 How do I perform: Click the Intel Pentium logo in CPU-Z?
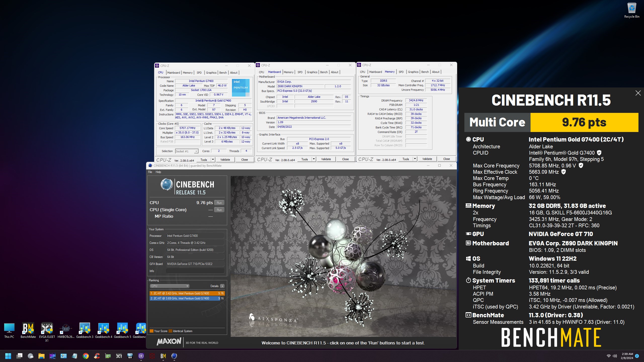(240, 88)
